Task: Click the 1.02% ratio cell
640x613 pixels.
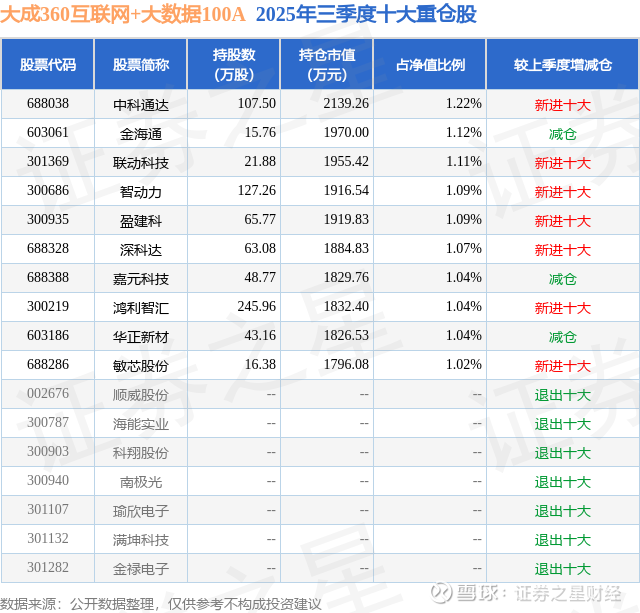Action: pos(464,364)
